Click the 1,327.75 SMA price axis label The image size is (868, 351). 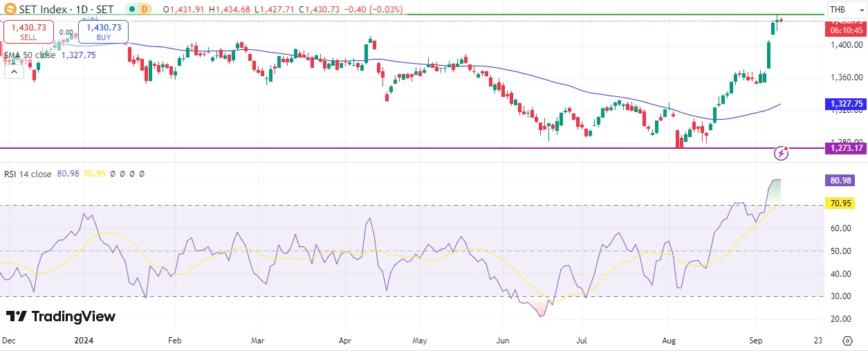click(844, 104)
